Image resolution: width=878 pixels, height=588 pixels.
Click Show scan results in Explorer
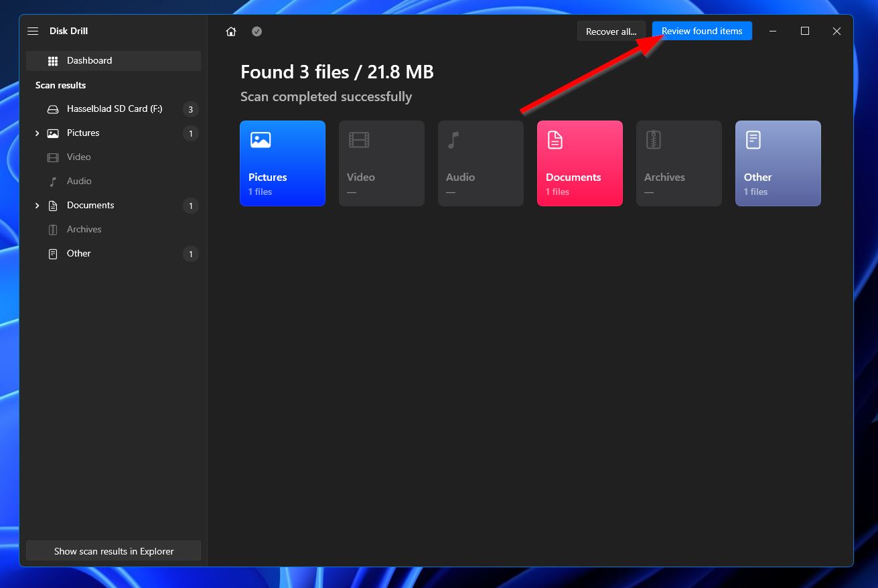(113, 551)
